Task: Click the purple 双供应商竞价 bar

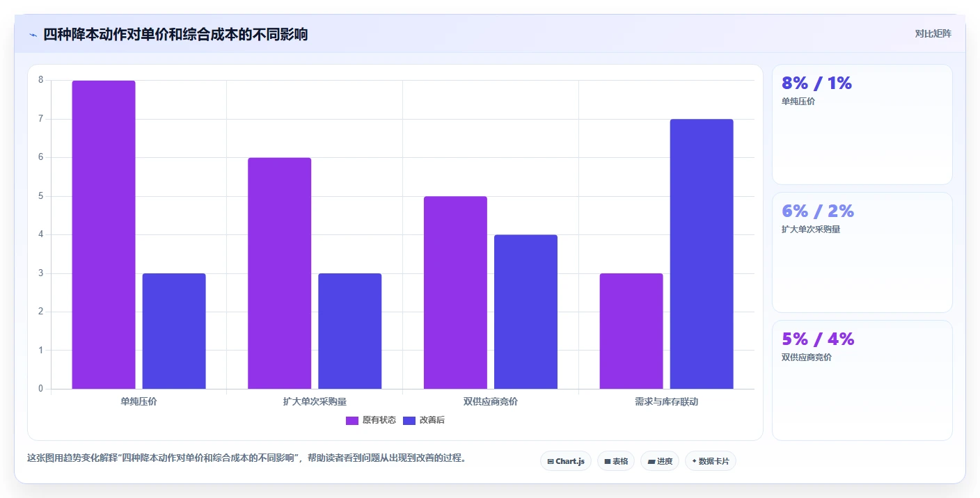Action: [455, 293]
